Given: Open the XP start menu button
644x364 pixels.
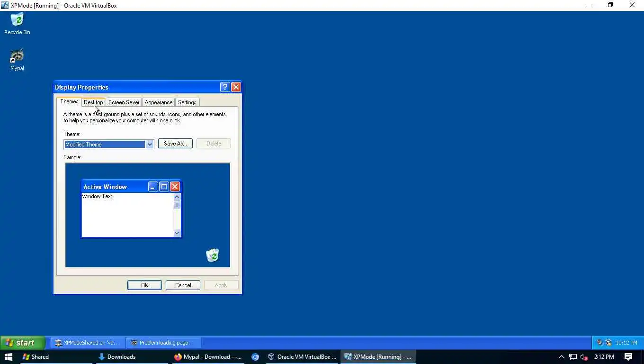Looking at the screenshot, I should [x=23, y=343].
